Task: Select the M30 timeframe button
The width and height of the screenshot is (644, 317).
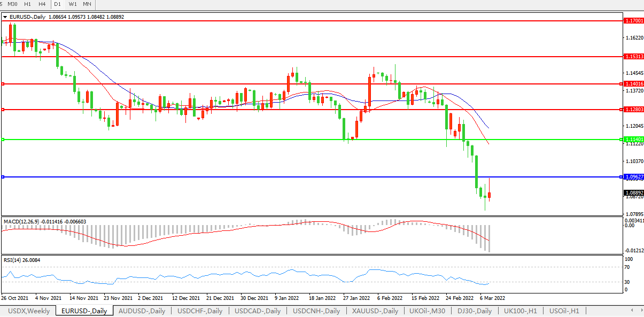Action: pos(13,4)
